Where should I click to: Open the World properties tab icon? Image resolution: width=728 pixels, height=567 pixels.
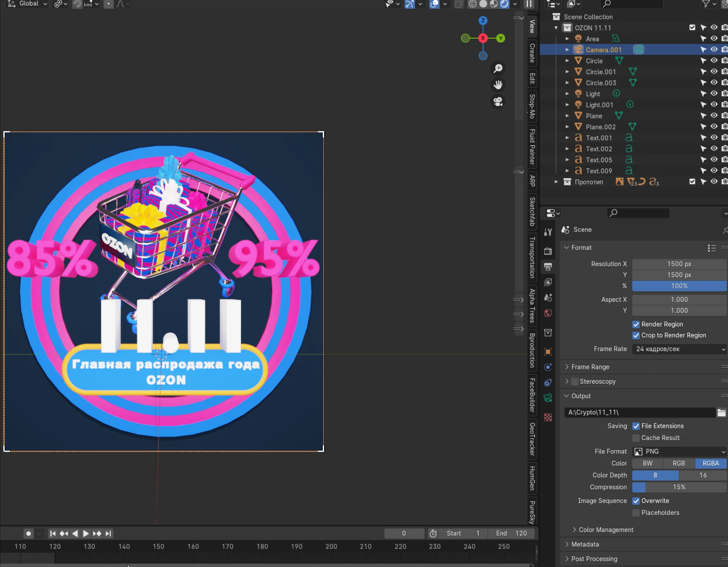pyautogui.click(x=548, y=313)
